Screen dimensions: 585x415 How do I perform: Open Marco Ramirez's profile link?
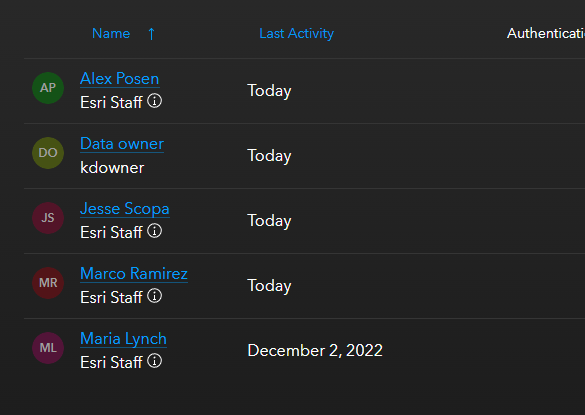coord(134,274)
